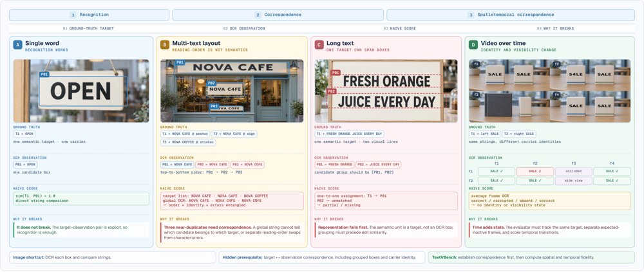Click the 'It does not break' note
644x272 pixels.
point(81,230)
